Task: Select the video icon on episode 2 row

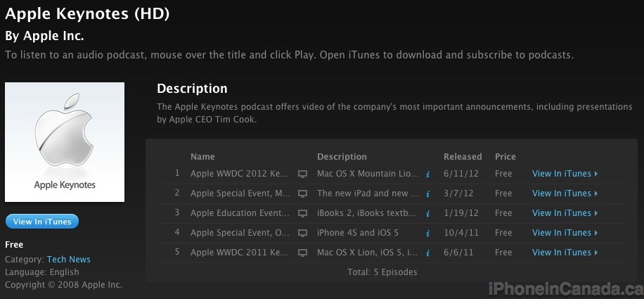Action: (x=302, y=194)
